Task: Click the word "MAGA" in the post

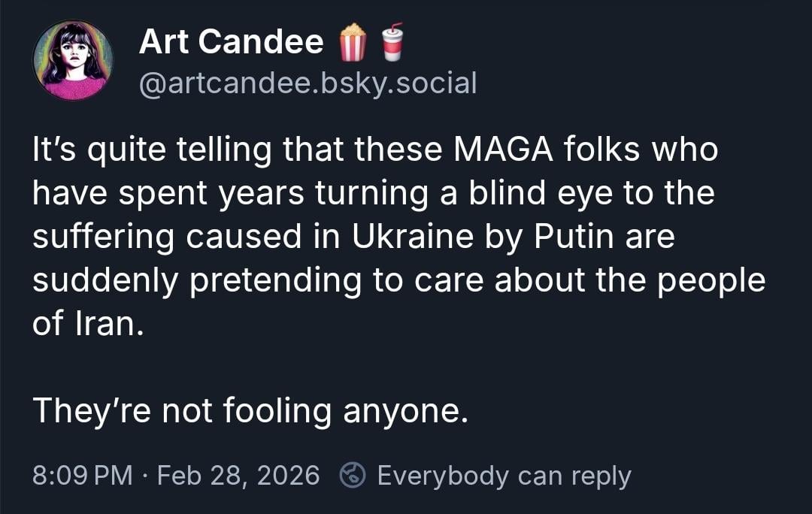Action: click(497, 150)
